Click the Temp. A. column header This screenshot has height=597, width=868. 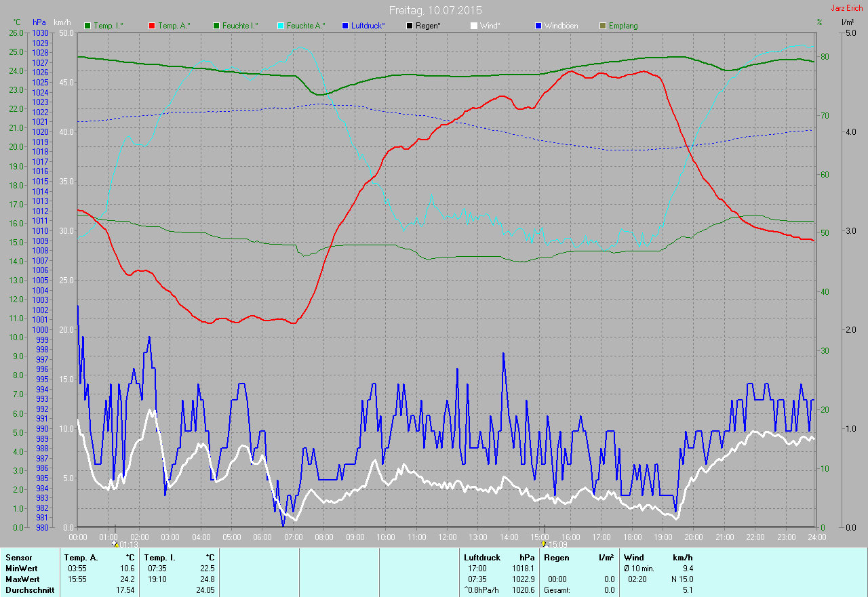[81, 558]
